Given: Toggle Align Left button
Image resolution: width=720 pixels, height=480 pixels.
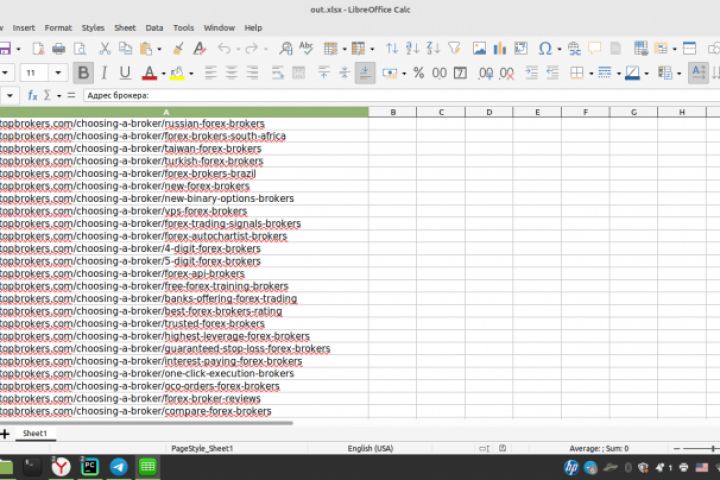Looking at the screenshot, I should click(x=210, y=73).
